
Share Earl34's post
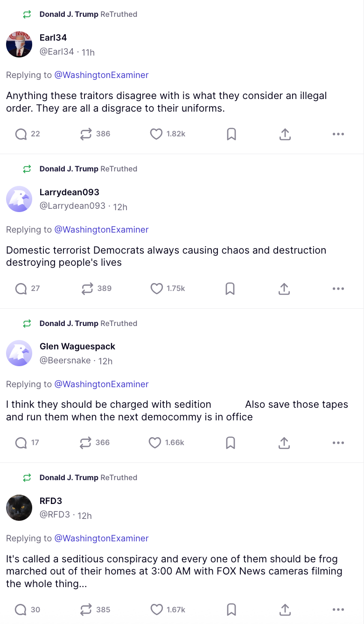click(285, 134)
